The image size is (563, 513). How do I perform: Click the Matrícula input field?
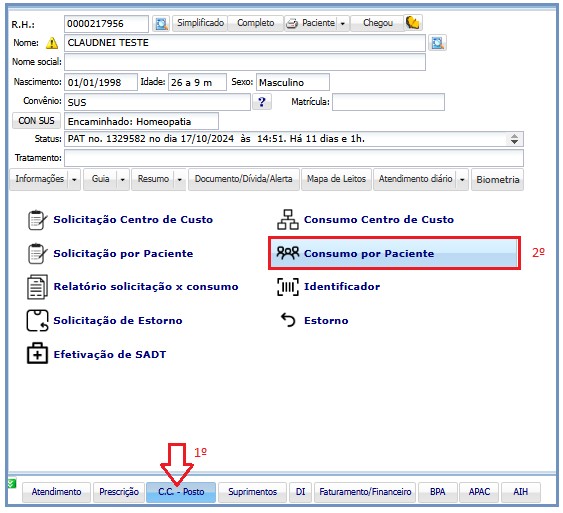tap(388, 102)
